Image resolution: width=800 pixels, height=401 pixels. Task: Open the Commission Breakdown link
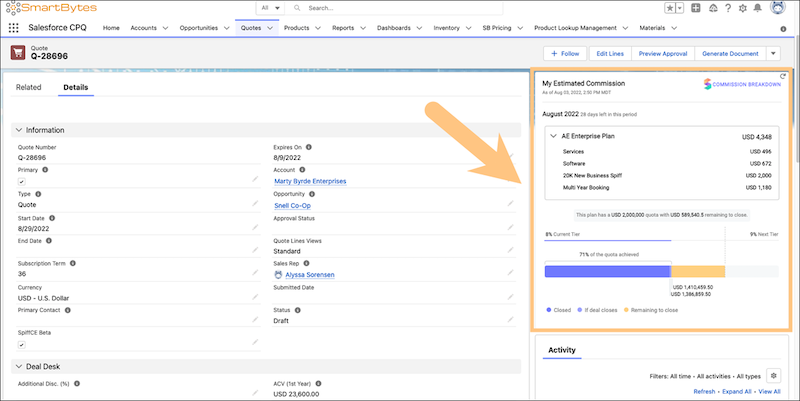click(x=742, y=84)
